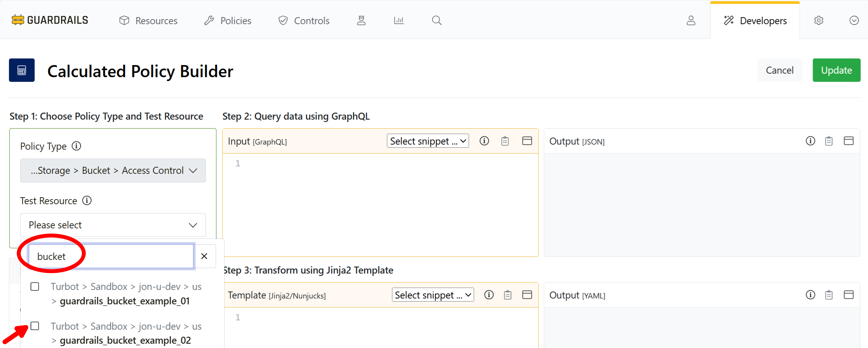Viewport: 868px width, 348px height.
Task: Open the reports bar chart icon
Action: point(399,21)
